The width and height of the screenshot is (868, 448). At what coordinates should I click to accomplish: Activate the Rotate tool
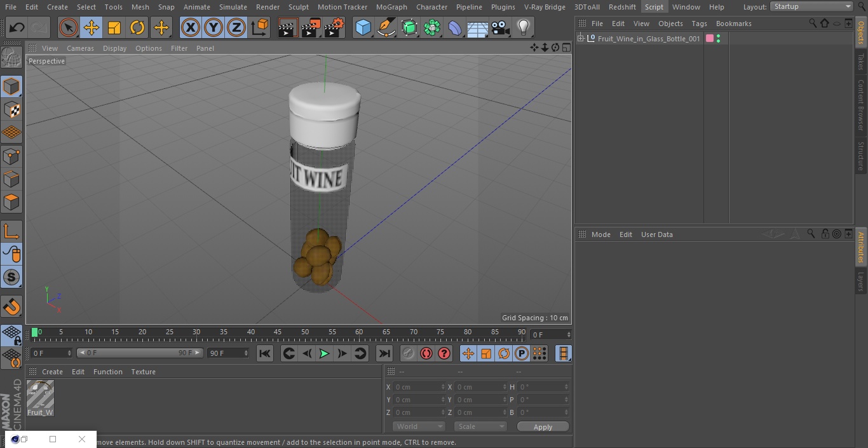[x=137, y=27]
